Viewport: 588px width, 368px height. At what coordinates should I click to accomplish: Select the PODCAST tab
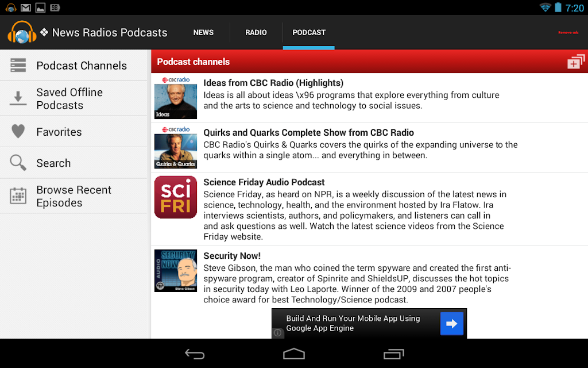click(x=308, y=32)
